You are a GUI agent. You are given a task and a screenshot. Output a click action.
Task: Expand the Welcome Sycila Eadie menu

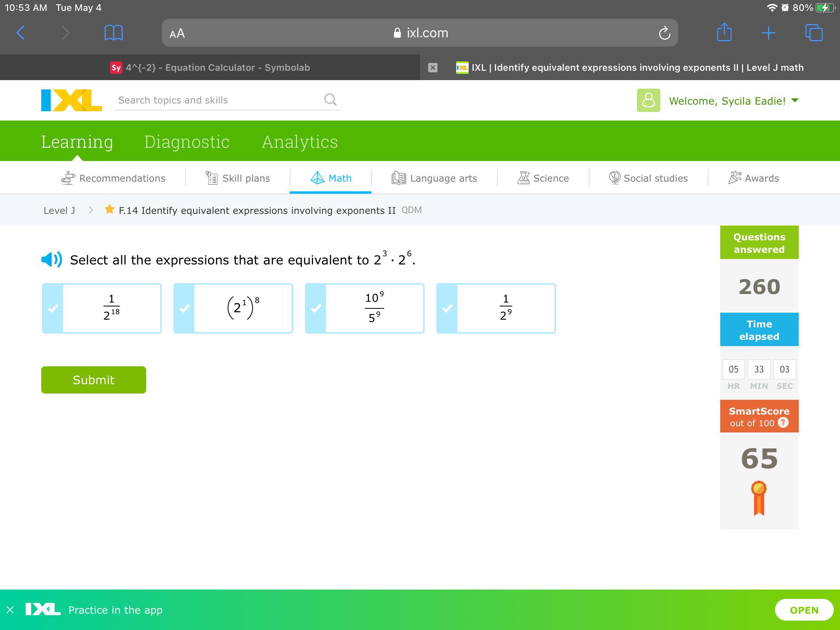[x=733, y=101]
